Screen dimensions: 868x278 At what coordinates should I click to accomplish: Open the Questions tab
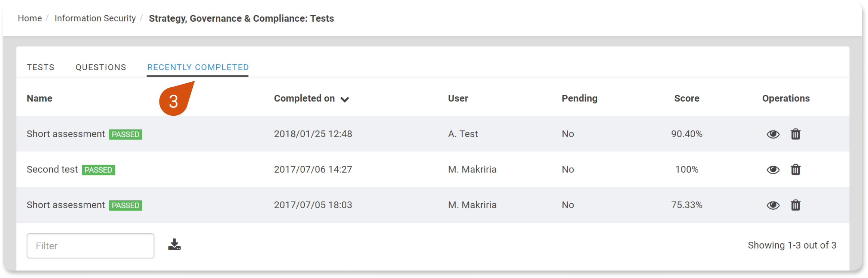(101, 67)
